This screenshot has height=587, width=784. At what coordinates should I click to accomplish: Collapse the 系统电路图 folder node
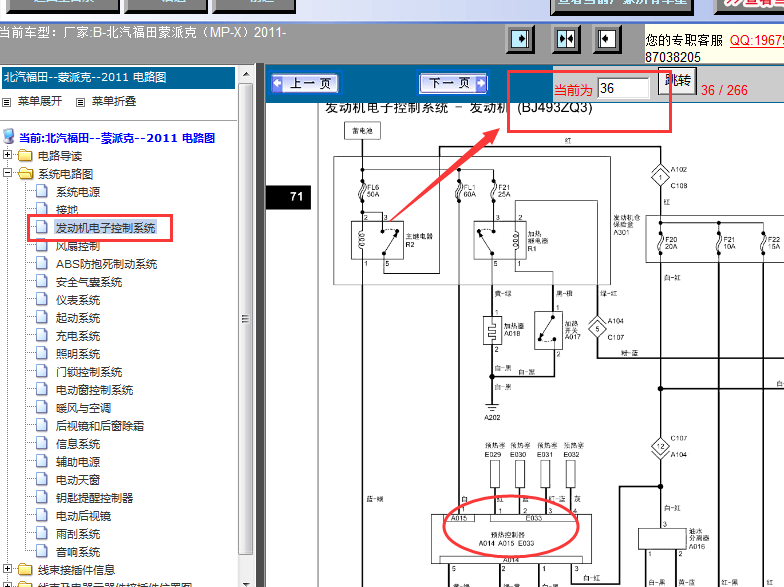(7, 173)
